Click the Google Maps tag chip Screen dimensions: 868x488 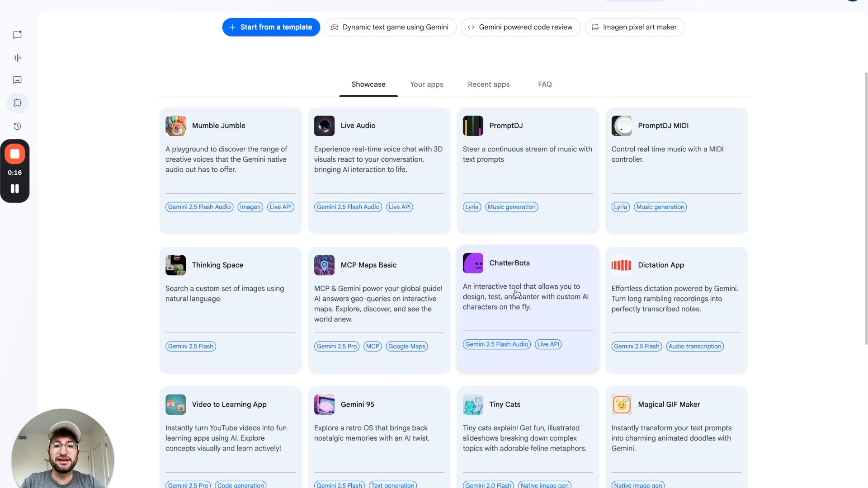406,347
